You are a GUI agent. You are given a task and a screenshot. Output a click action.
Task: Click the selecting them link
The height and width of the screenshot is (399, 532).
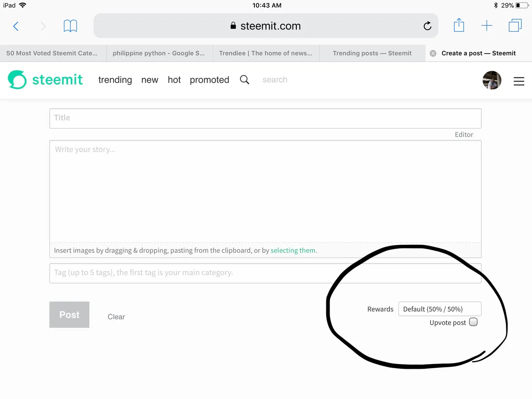(x=293, y=250)
